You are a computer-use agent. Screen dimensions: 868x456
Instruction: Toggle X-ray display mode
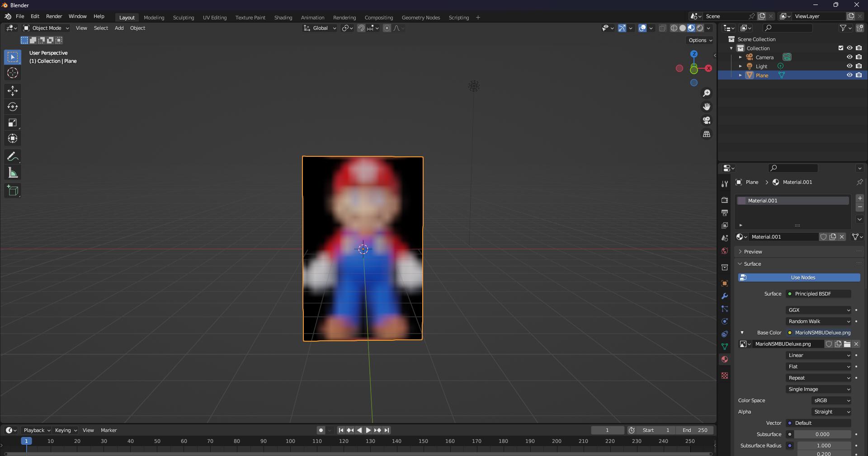click(x=663, y=28)
